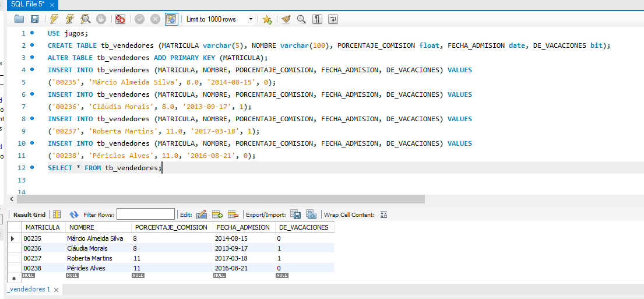Click the 00238 matricula cell
Screen dimensions: 644x299
point(44,268)
